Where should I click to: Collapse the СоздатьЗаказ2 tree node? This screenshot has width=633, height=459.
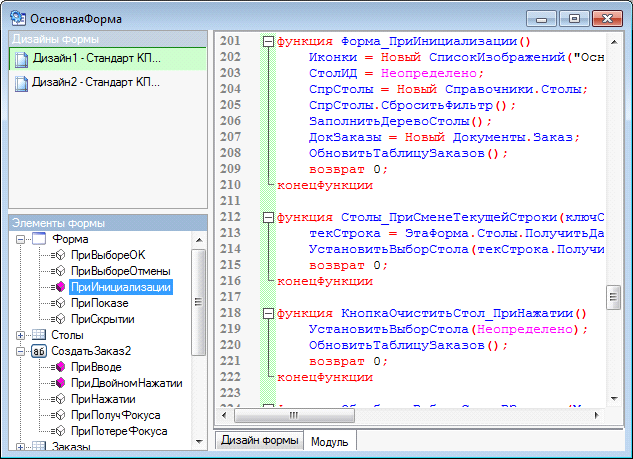[20, 351]
